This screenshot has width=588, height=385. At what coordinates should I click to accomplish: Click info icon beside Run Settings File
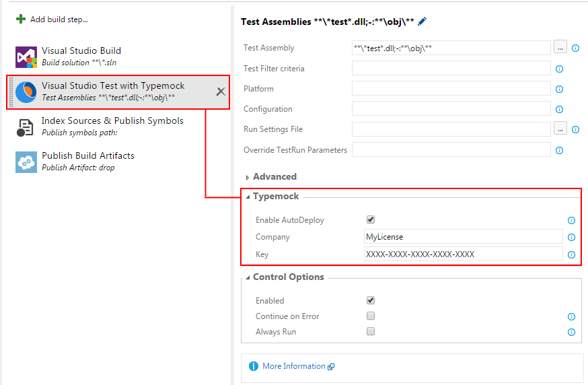pos(575,129)
